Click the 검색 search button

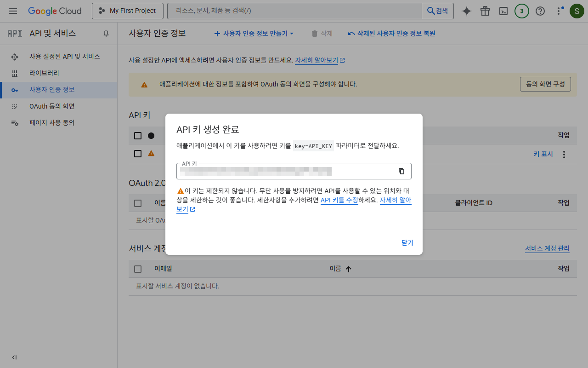438,11
